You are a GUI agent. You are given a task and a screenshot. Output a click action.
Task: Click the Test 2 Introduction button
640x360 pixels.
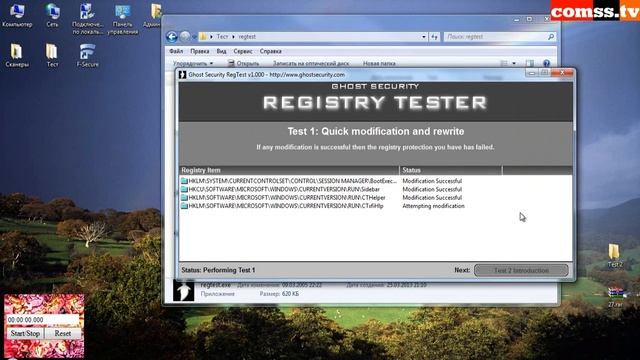pyautogui.click(x=521, y=270)
